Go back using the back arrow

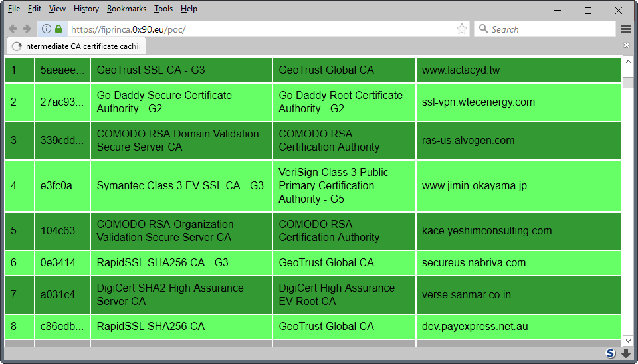click(x=13, y=29)
